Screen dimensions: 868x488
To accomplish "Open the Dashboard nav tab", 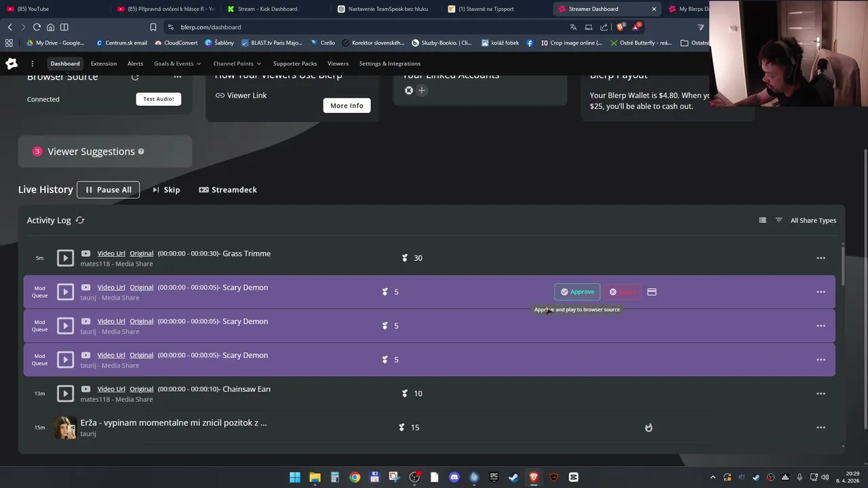I will coord(65,64).
